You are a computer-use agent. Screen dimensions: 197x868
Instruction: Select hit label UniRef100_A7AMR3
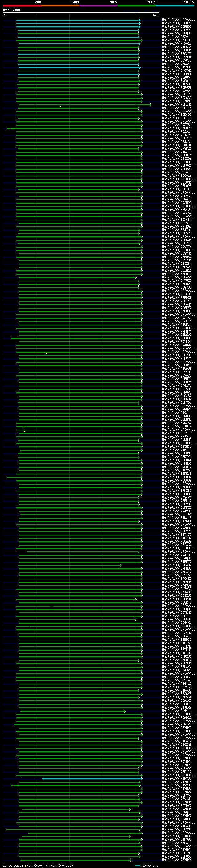[x=177, y=128]
